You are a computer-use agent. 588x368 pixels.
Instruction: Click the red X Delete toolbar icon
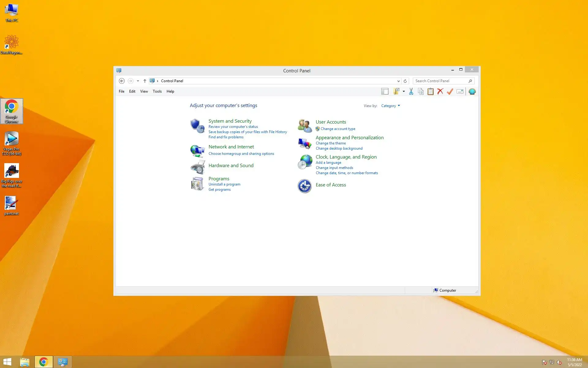point(440,91)
